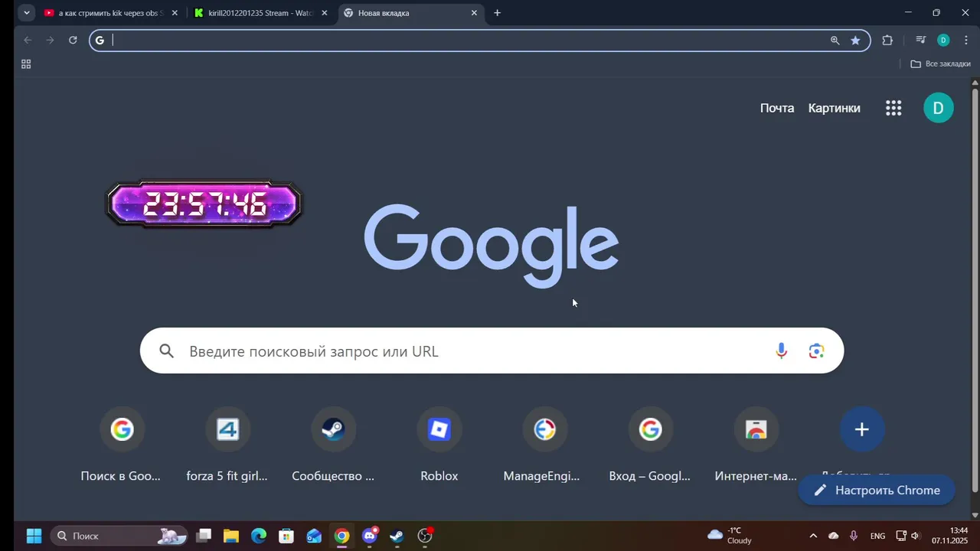
Task: Open the Roblox shortcut
Action: [x=439, y=445]
